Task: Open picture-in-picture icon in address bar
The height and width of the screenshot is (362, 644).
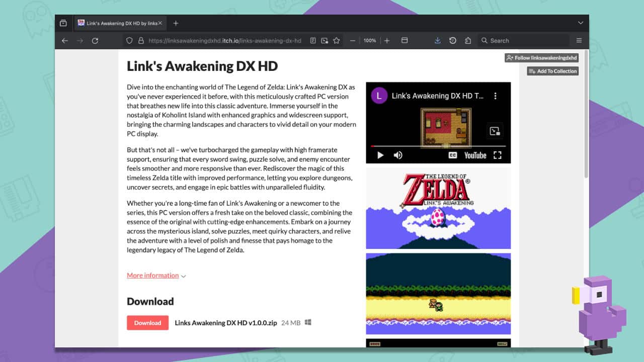Action: 325,41
